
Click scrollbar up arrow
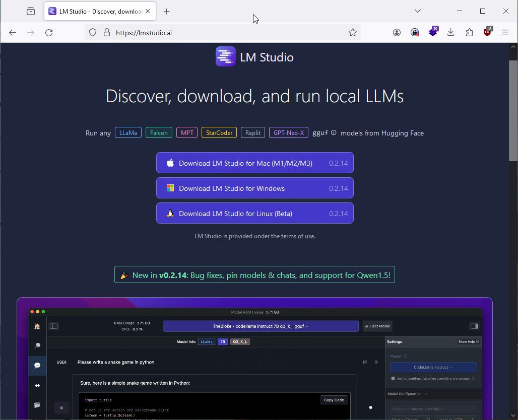click(513, 47)
